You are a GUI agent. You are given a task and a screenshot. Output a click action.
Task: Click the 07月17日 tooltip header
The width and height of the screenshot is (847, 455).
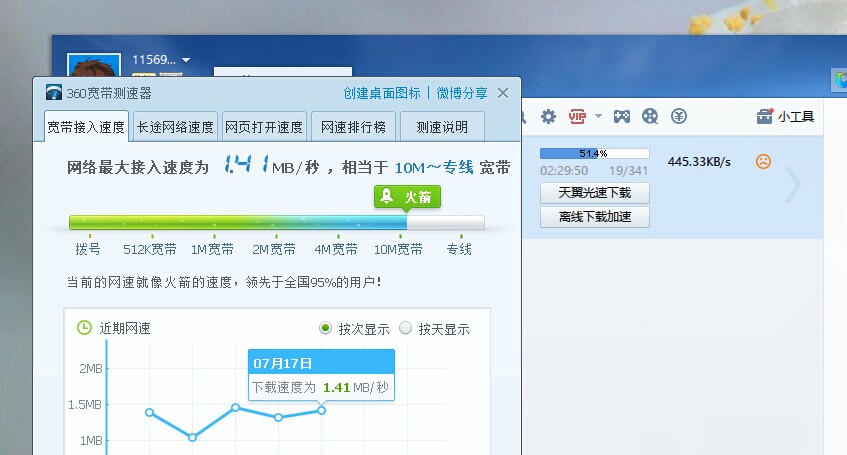[321, 363]
